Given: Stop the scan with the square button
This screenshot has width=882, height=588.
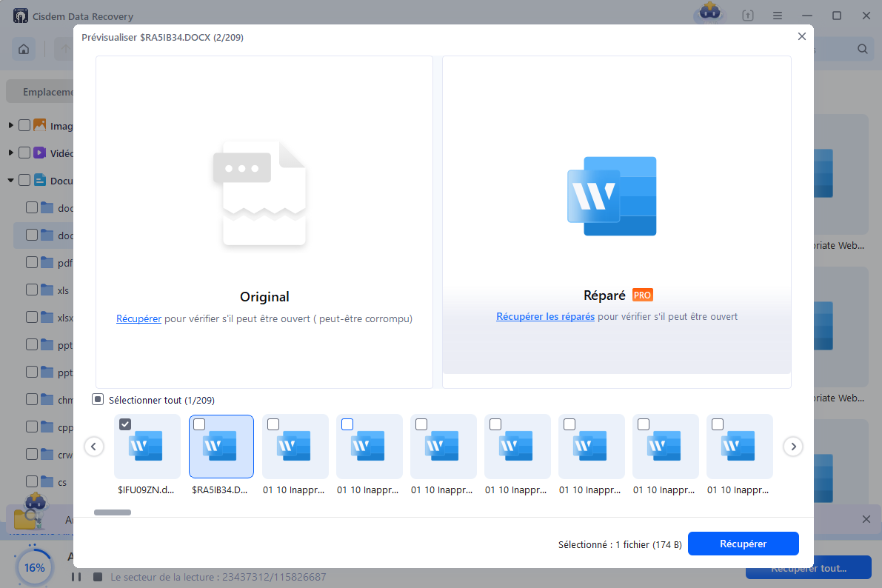Looking at the screenshot, I should pyautogui.click(x=97, y=577).
